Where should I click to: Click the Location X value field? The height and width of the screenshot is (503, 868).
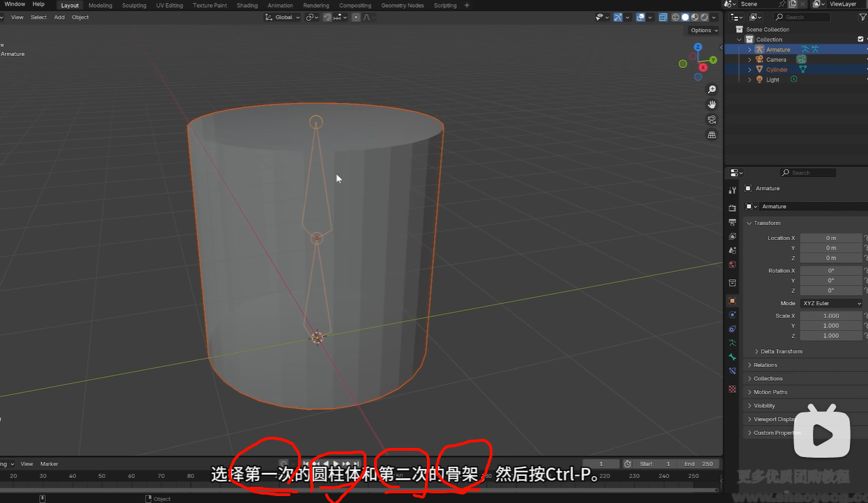(831, 238)
